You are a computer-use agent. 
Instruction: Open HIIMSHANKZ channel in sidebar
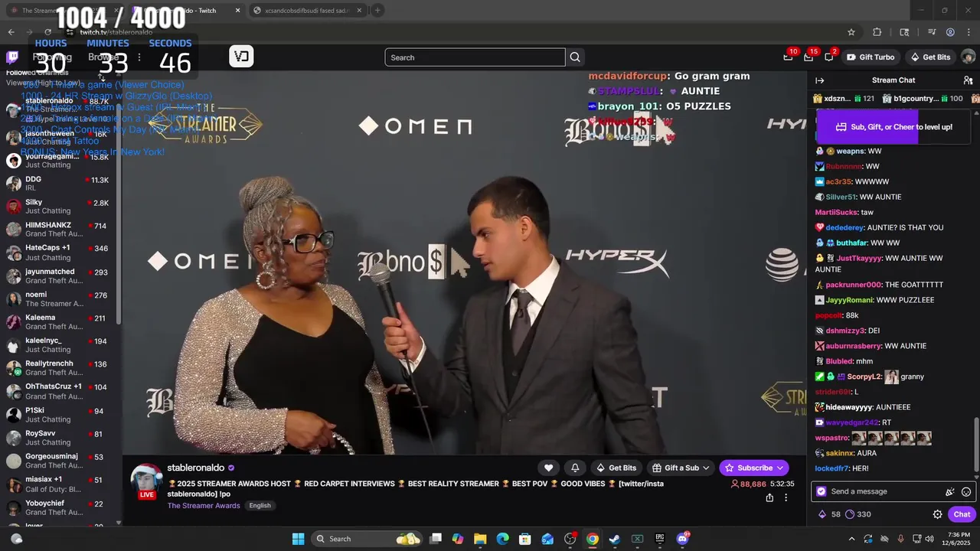pyautogui.click(x=60, y=230)
